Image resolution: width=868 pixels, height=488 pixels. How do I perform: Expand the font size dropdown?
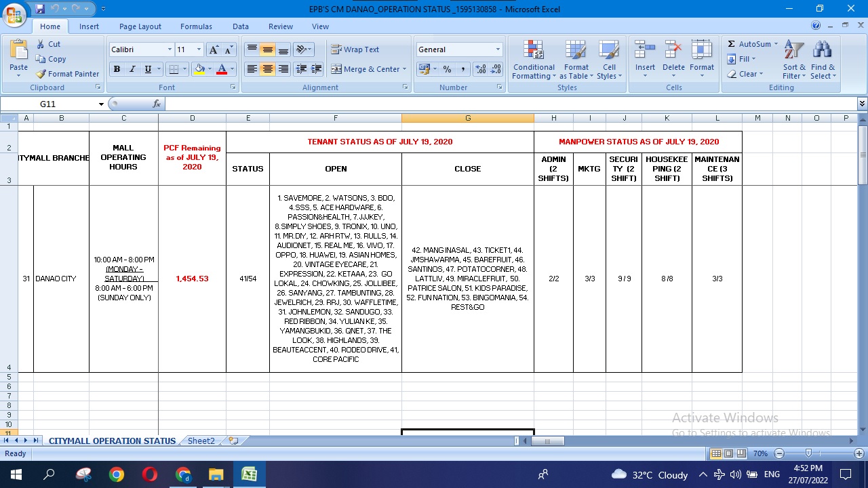click(199, 49)
